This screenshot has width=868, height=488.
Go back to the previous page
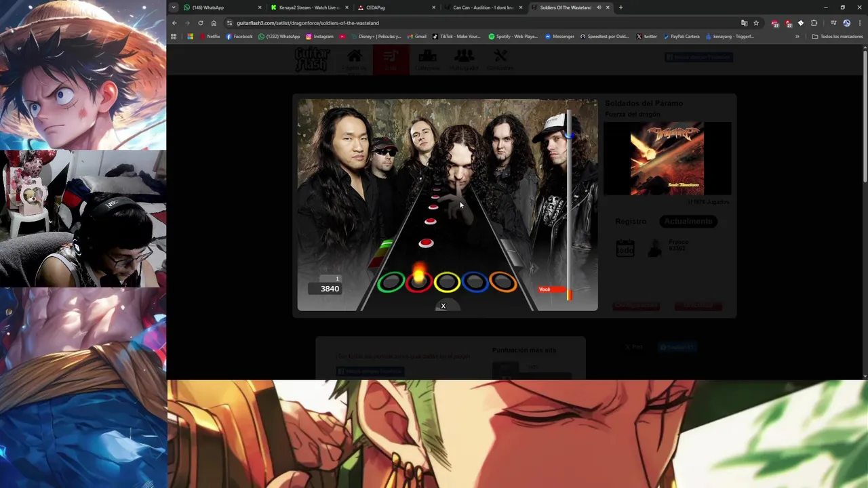174,23
